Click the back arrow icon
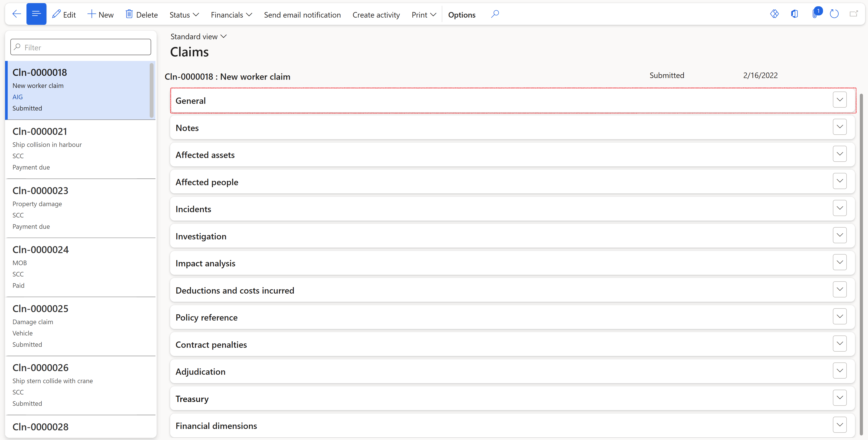Screen dimensions: 868x440 coord(16,14)
